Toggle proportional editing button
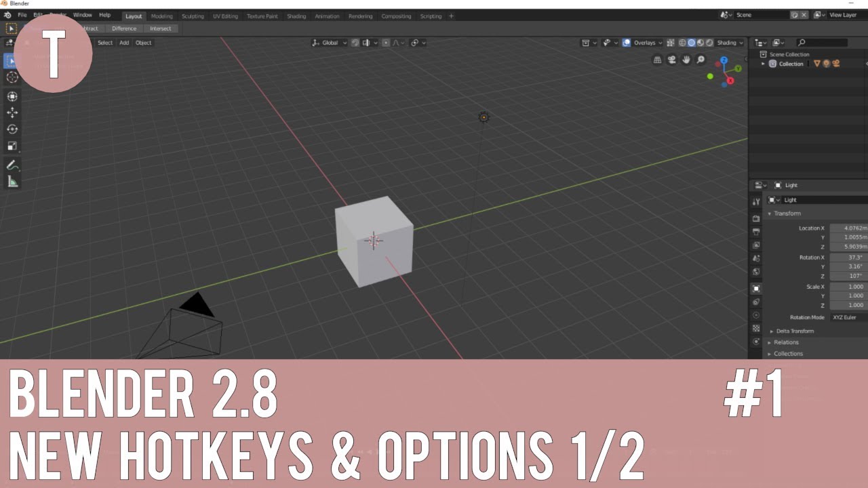The height and width of the screenshot is (488, 868). [386, 43]
